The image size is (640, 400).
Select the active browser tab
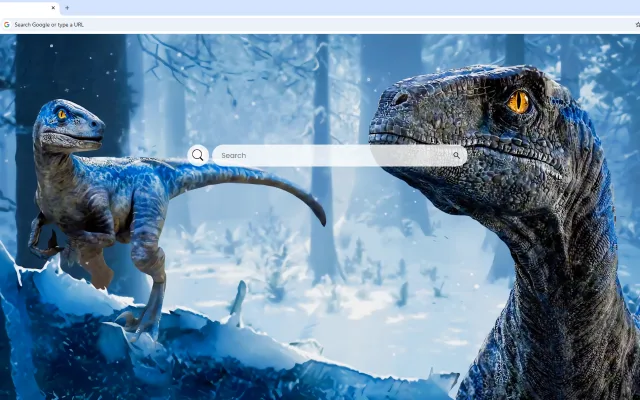point(29,8)
